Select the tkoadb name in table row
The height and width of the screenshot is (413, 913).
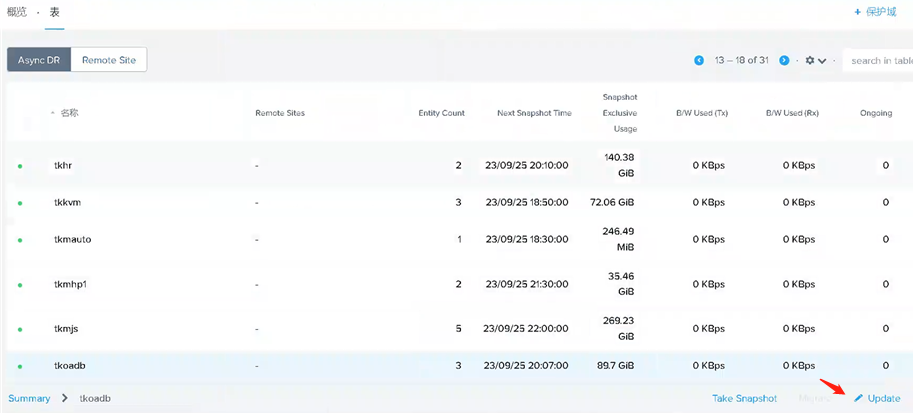tap(70, 366)
